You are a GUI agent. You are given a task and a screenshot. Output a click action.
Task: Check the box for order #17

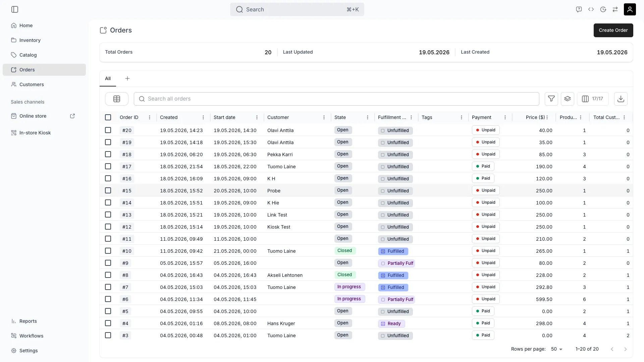tap(108, 166)
